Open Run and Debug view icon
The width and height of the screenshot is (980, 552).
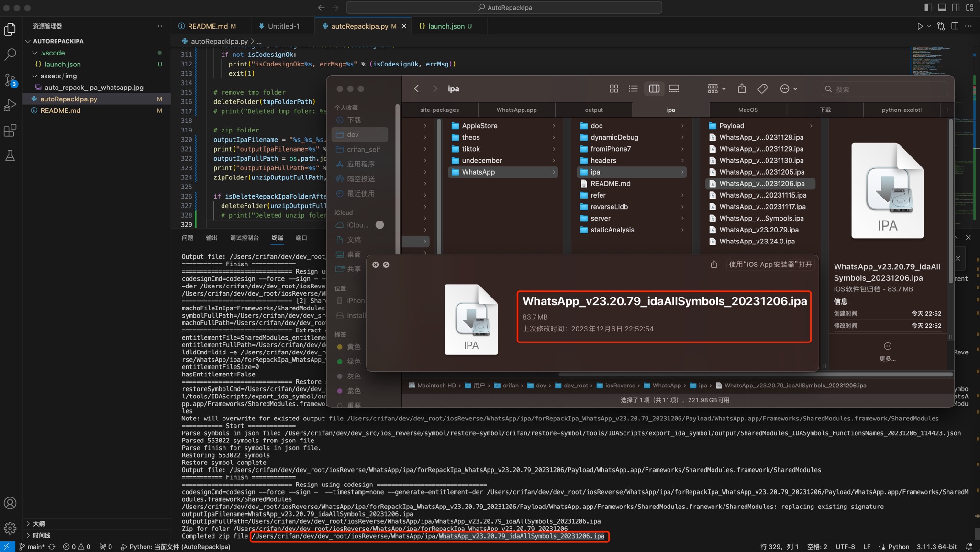click(10, 105)
